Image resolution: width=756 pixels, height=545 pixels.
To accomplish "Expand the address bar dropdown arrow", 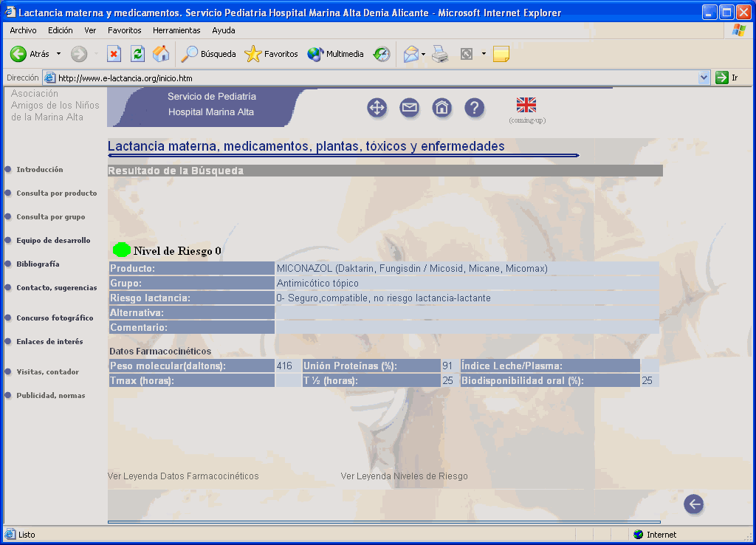I will (x=704, y=78).
